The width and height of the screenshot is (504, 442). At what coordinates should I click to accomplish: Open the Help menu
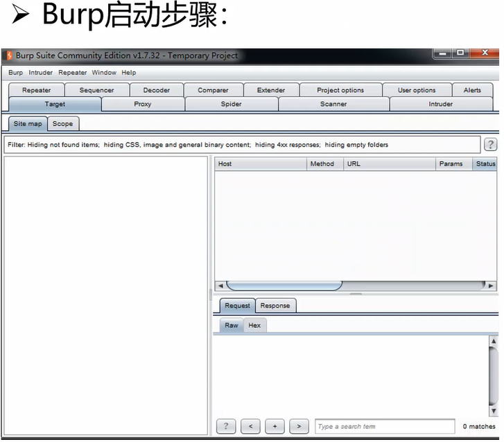pyautogui.click(x=128, y=73)
